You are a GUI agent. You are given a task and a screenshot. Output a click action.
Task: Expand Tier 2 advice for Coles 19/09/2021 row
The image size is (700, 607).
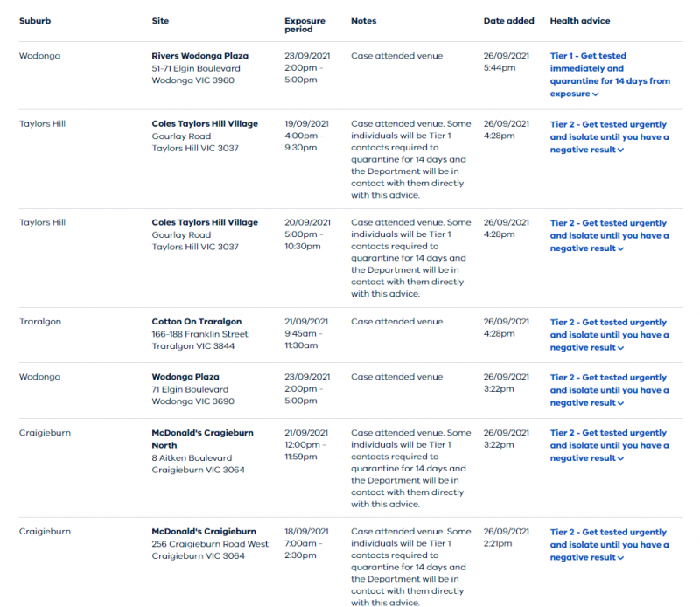(x=609, y=136)
